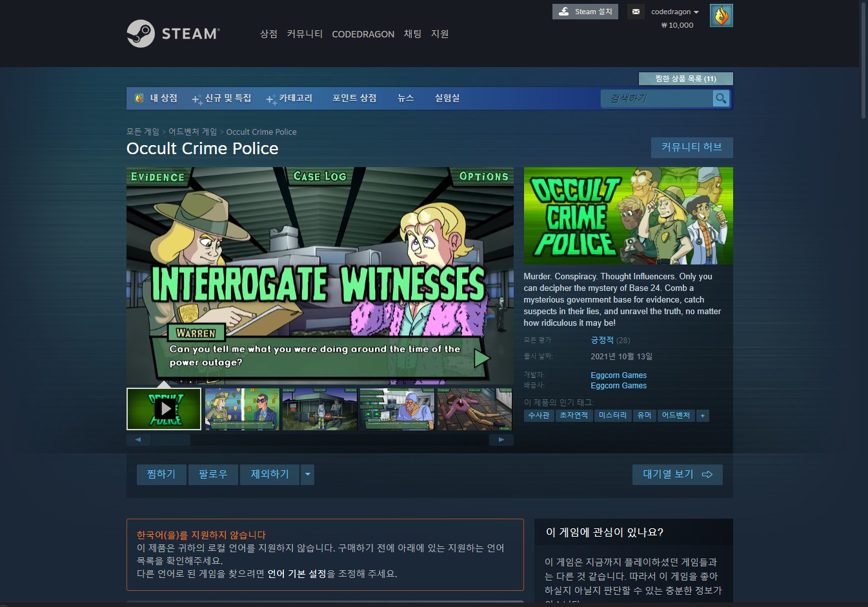
Task: Select the 초자연적 tag
Action: pyautogui.click(x=574, y=415)
